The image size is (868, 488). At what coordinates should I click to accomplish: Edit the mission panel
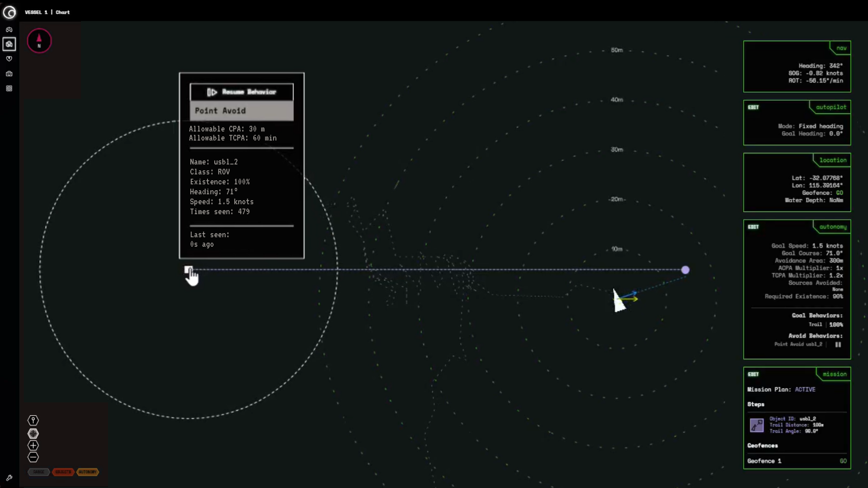(753, 375)
